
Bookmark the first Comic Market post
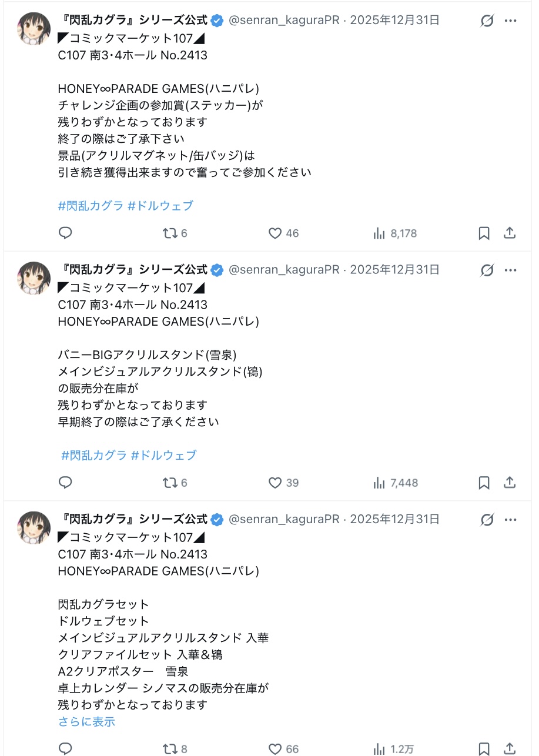[484, 233]
